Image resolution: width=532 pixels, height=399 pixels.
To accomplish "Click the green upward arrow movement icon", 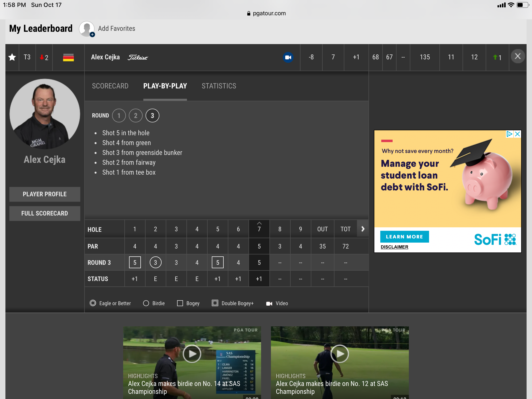I will [495, 57].
